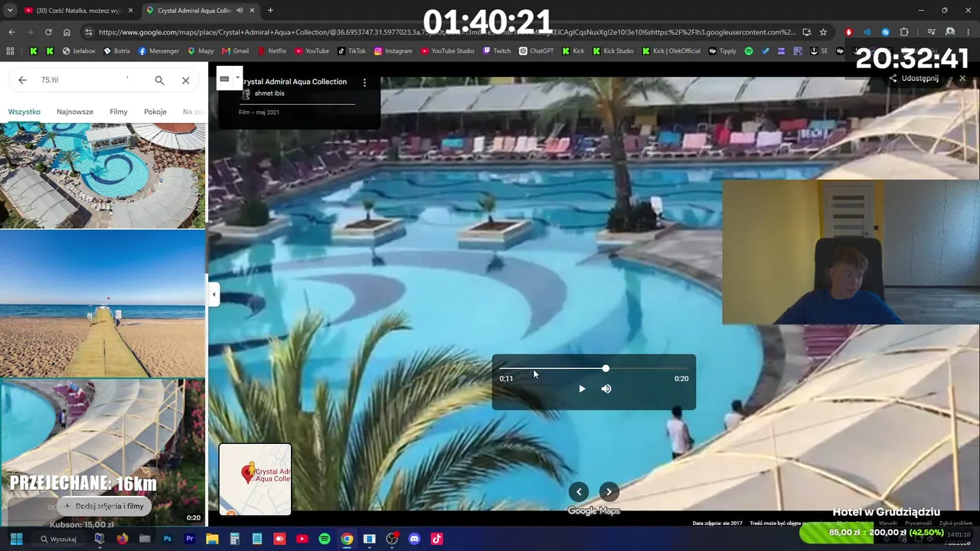This screenshot has width=980, height=551.
Task: Open Discord from the taskbar
Action: [414, 539]
